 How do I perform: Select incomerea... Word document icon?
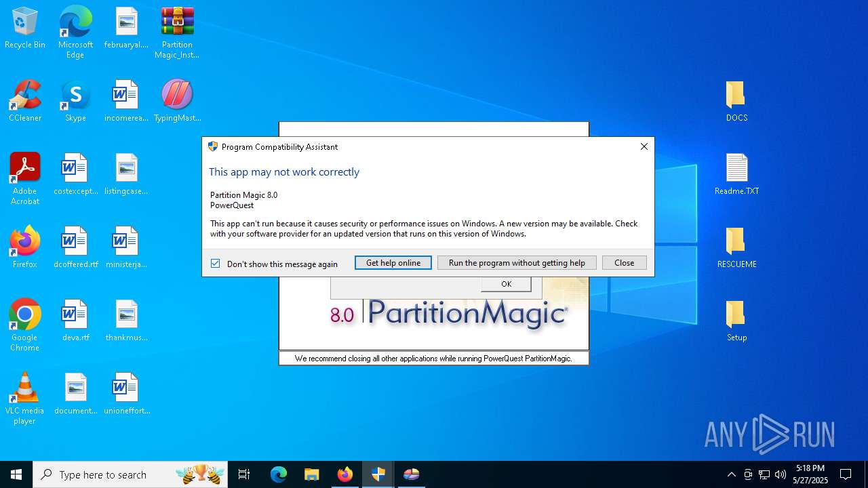pos(126,102)
